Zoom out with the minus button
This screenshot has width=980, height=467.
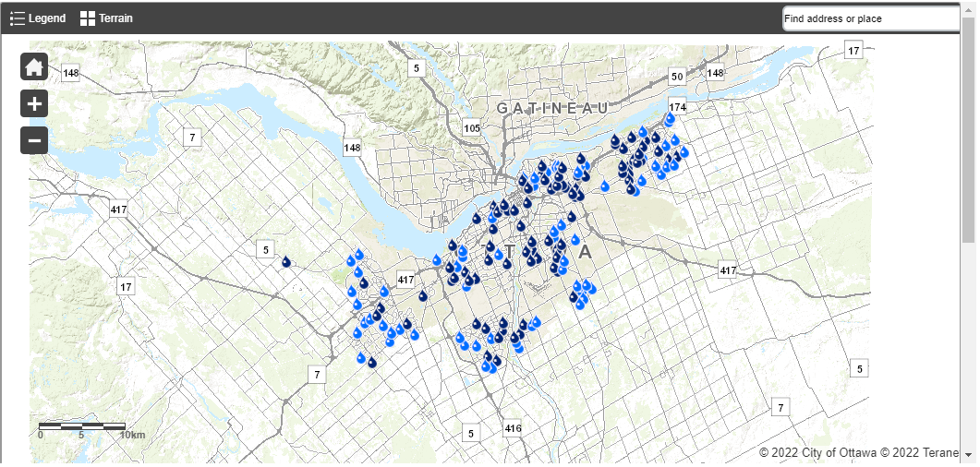34,140
